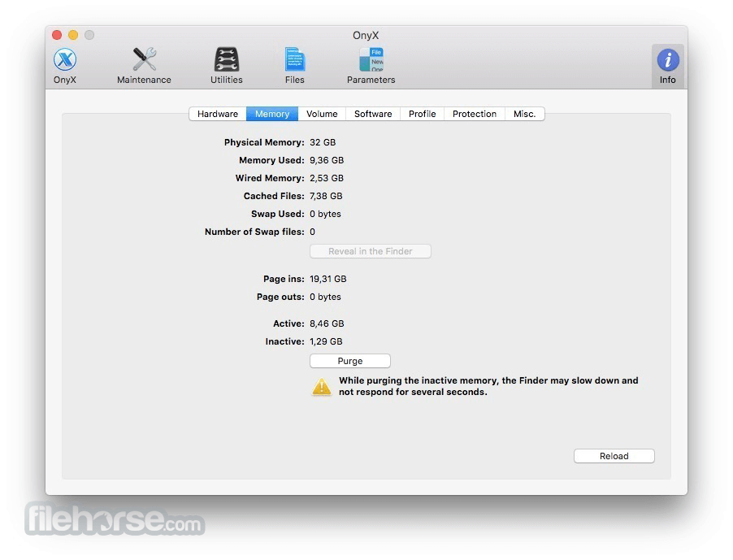This screenshot has width=733, height=560.
Task: Click the OnyX window title text
Action: (x=366, y=36)
